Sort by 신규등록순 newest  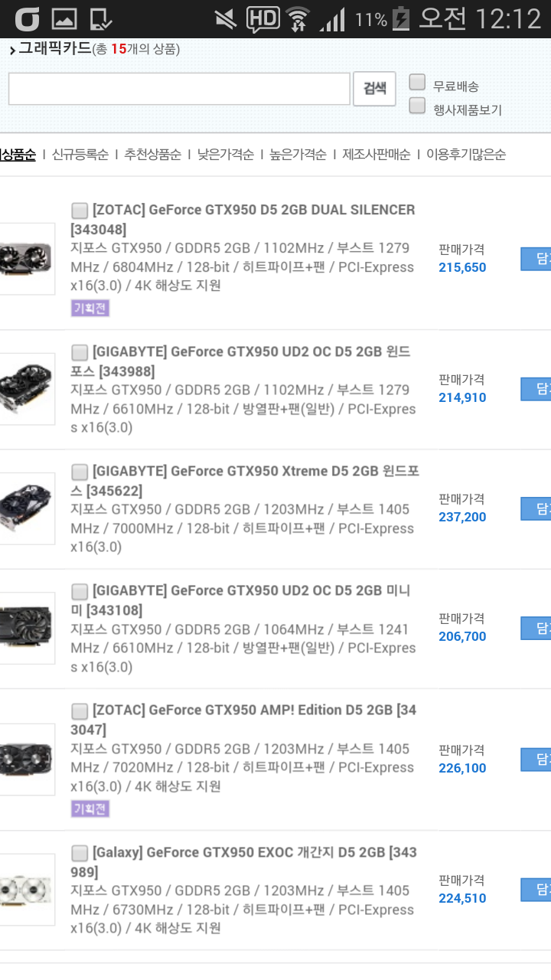pos(80,155)
